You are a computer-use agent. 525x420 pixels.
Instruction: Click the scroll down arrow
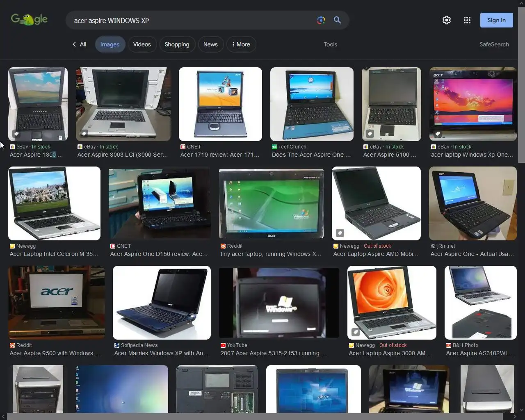pos(521,410)
